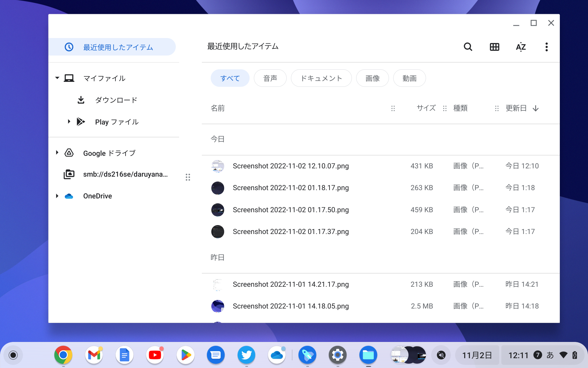Image resolution: width=588 pixels, height=368 pixels.
Task: Open search in the Files app
Action: tap(468, 47)
